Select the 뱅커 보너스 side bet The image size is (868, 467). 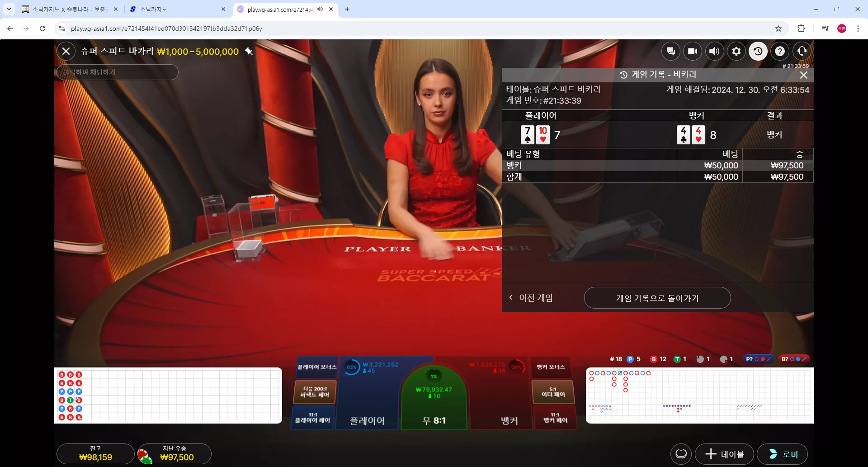(x=551, y=367)
